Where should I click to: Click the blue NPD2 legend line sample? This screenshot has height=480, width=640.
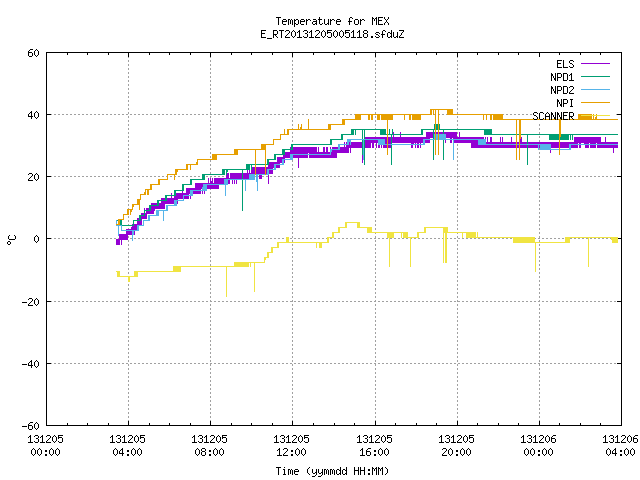[595, 89]
